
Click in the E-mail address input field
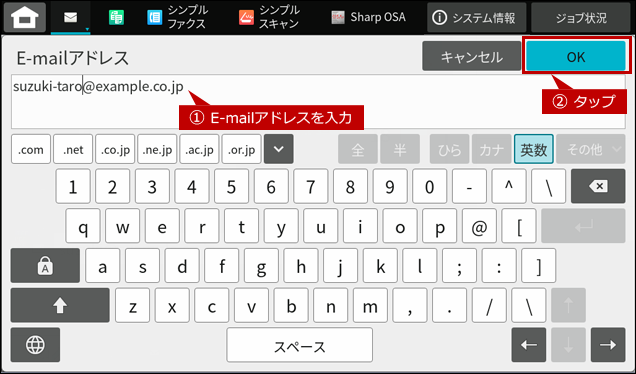(x=318, y=101)
